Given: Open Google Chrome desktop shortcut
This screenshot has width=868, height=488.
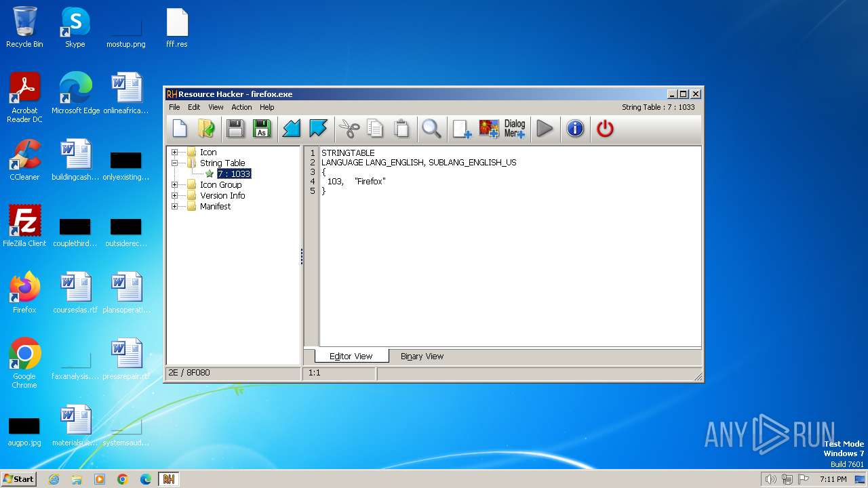Looking at the screenshot, I should [x=24, y=363].
